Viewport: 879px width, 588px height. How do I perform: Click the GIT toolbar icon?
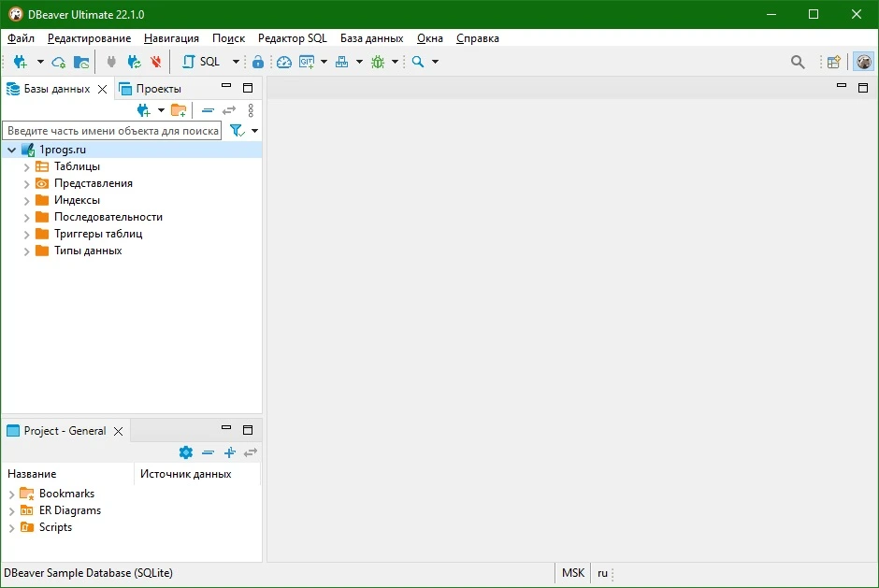click(307, 62)
